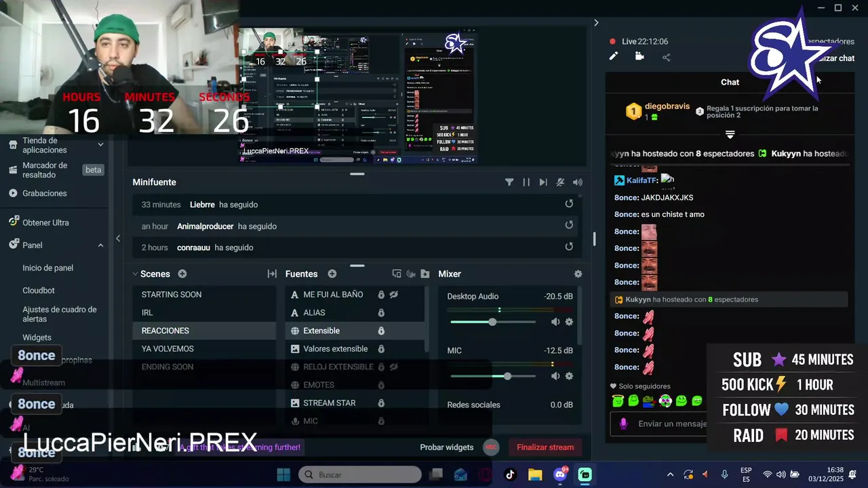Add a new scene with plus icon
This screenshot has height=488, width=868.
[x=182, y=274]
